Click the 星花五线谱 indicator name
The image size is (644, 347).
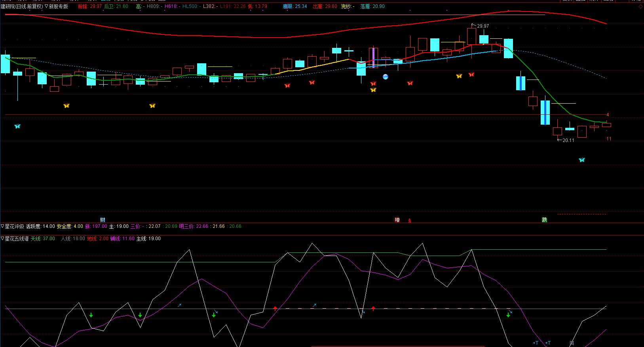[17, 239]
